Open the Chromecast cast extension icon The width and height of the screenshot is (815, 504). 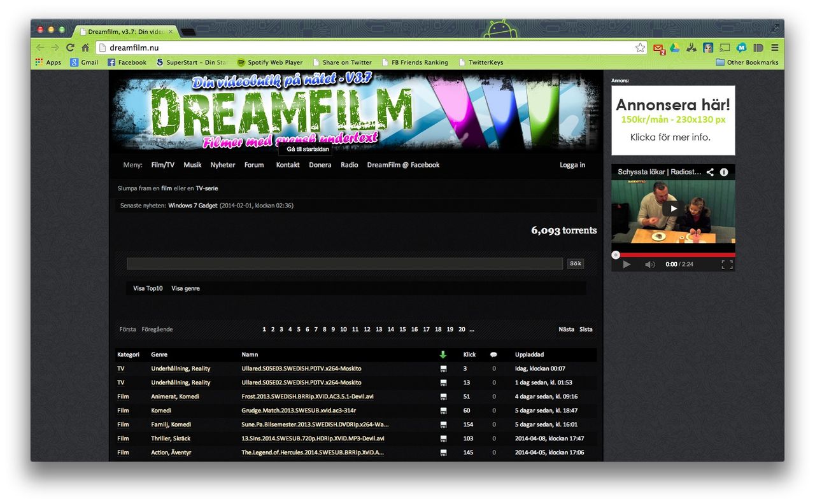725,48
